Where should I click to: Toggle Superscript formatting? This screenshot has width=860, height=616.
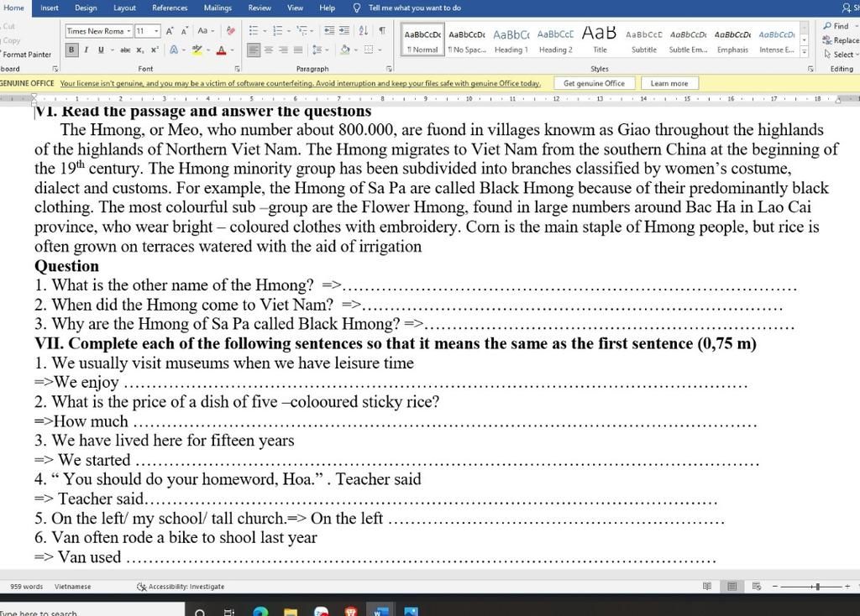point(155,50)
